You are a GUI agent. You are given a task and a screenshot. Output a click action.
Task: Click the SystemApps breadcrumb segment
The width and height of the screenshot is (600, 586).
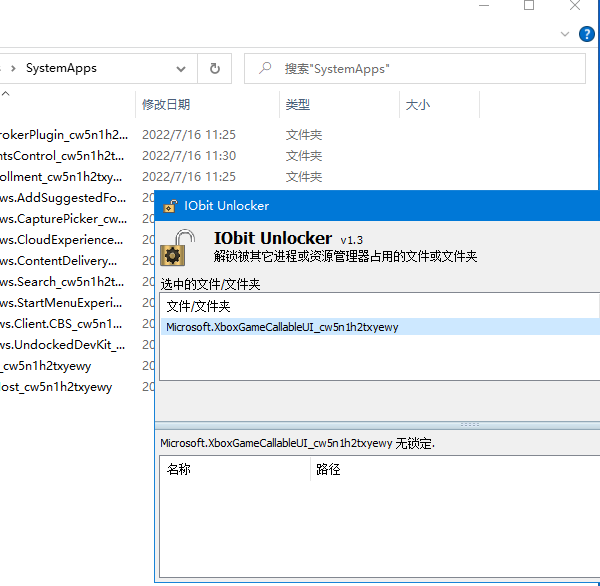click(61, 69)
